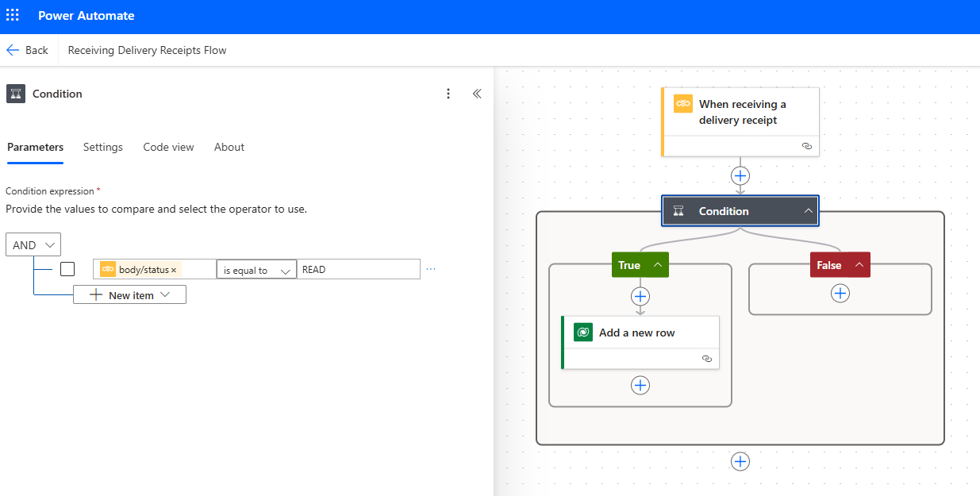
Task: Click Add a new row connection link icon
Action: [x=707, y=359]
